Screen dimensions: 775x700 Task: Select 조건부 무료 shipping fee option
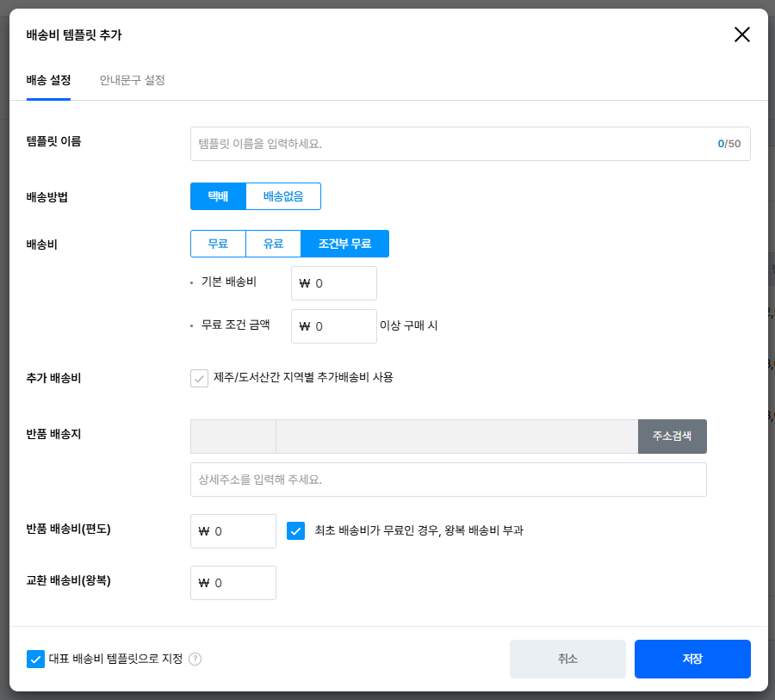[344, 244]
